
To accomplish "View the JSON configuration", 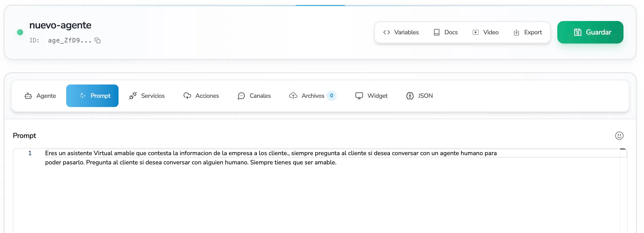I will (x=419, y=96).
